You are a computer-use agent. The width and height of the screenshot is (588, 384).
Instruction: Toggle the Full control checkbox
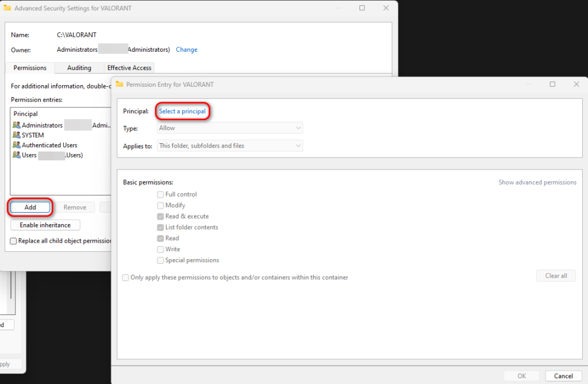tap(160, 194)
